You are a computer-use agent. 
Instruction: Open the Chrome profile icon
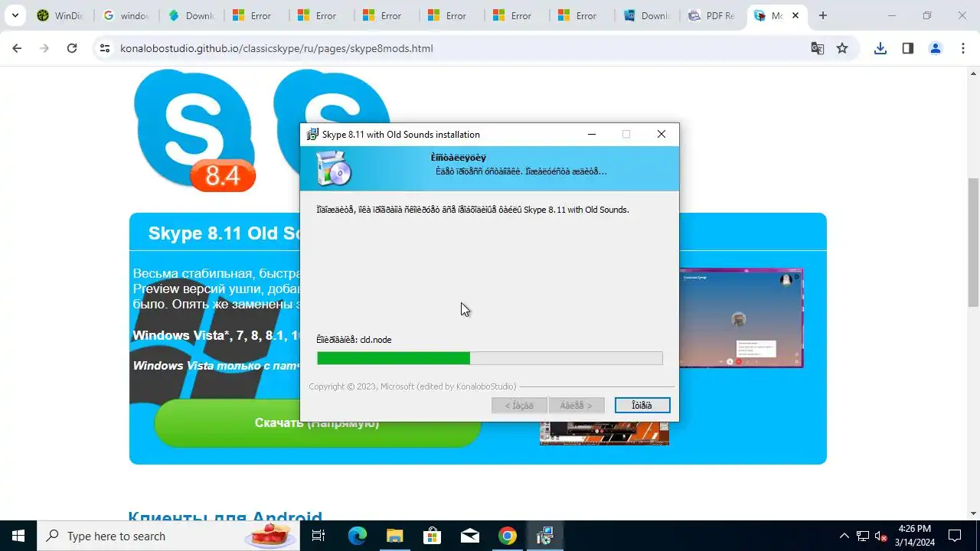click(x=936, y=48)
